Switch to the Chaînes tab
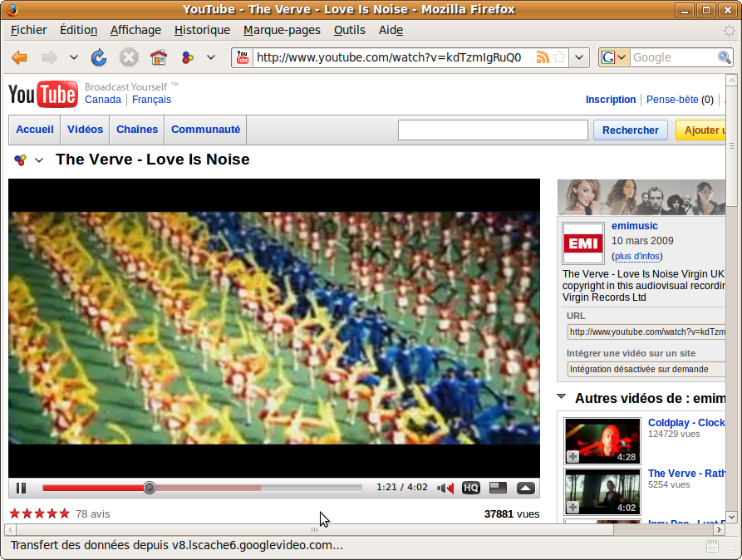This screenshot has width=742, height=560. 137,130
